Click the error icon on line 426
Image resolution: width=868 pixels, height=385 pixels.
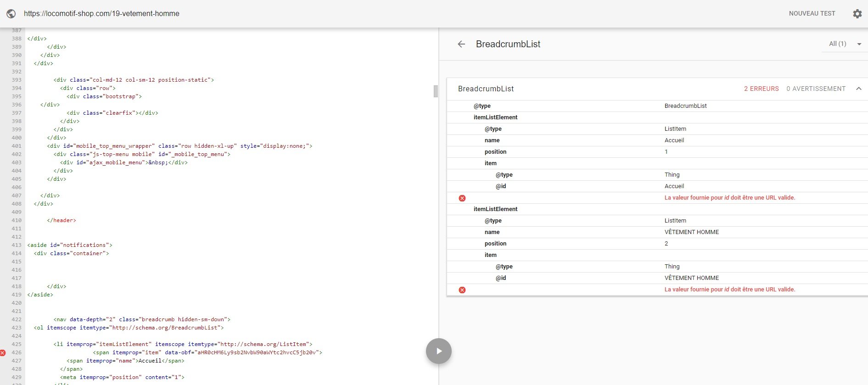[x=3, y=353]
